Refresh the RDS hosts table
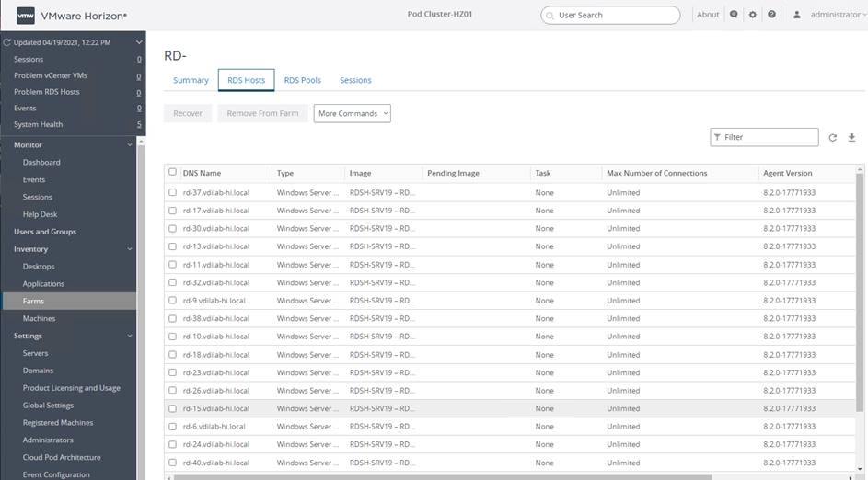This screenshot has width=868, height=480. click(x=833, y=138)
